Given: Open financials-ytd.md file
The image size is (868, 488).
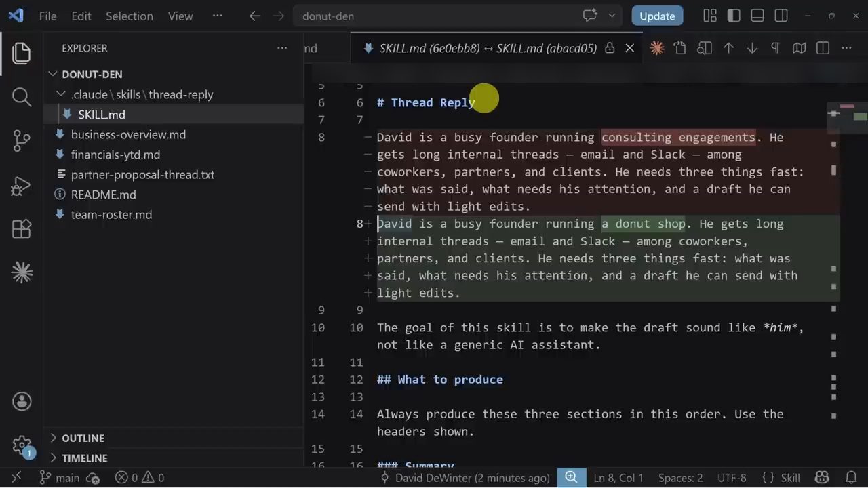Looking at the screenshot, I should (115, 155).
